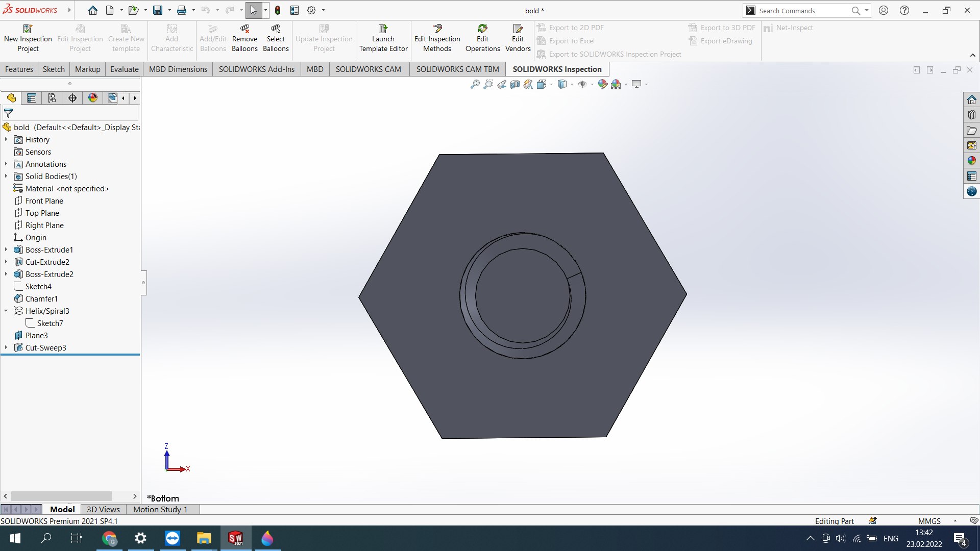The height and width of the screenshot is (551, 980).
Task: Open the Windows Start menu
Action: (15, 538)
